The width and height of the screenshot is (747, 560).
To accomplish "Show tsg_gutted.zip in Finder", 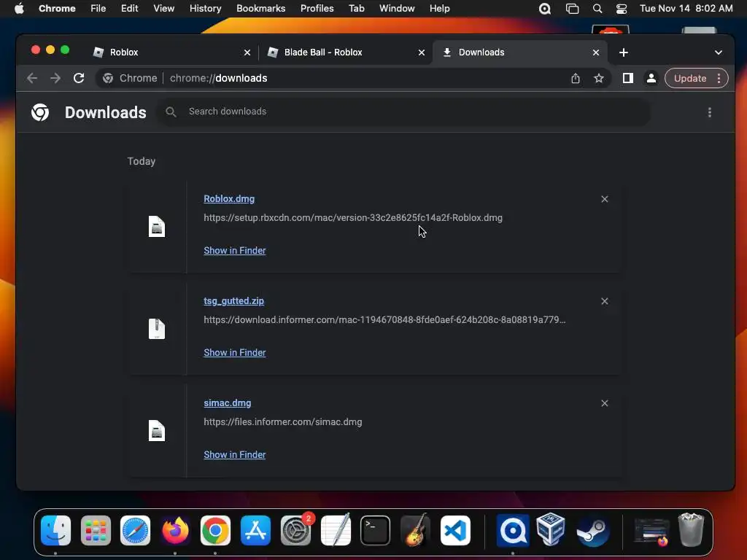I will tap(235, 352).
